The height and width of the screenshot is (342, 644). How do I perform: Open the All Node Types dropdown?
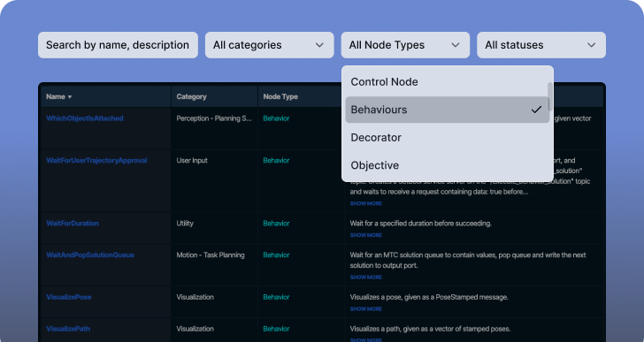(405, 45)
